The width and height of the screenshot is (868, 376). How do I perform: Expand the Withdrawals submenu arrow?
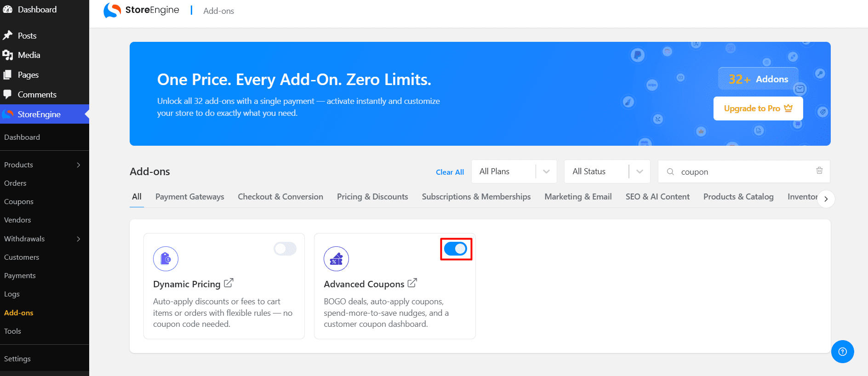coord(79,239)
